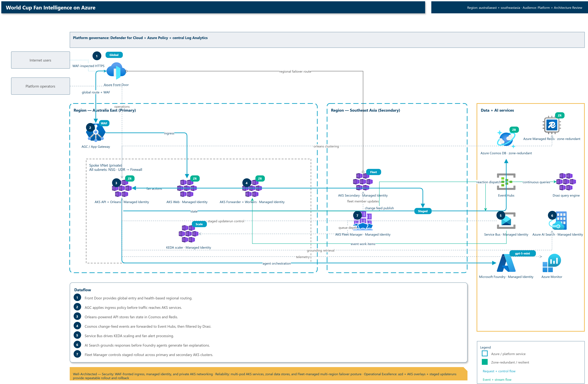Select the KEDA scaler icon

[x=189, y=234]
